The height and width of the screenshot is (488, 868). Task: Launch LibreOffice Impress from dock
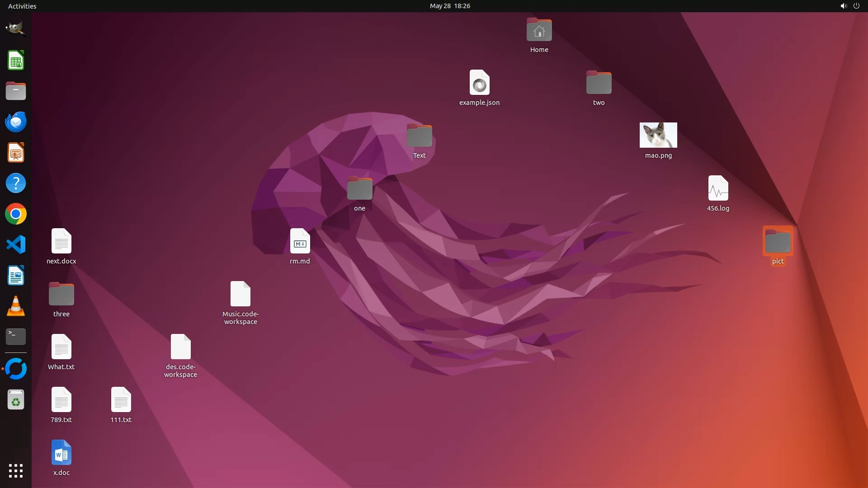(15, 153)
